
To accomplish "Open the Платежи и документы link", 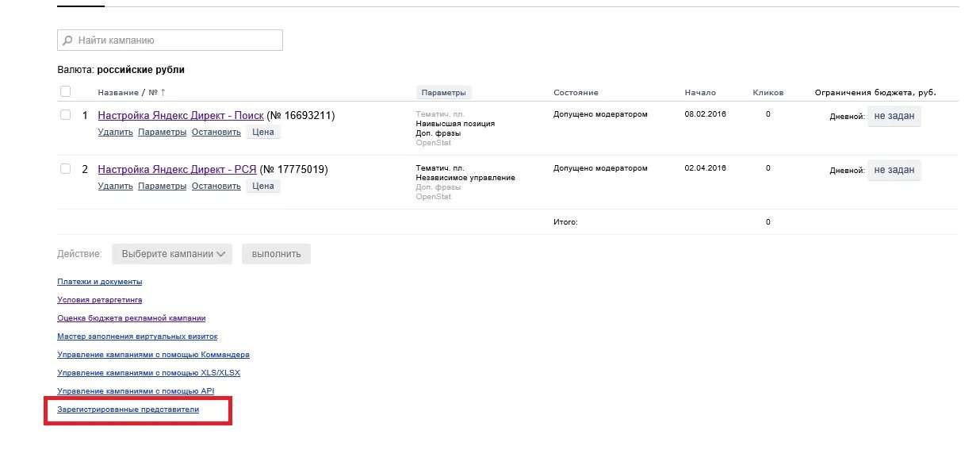I will click(x=100, y=282).
